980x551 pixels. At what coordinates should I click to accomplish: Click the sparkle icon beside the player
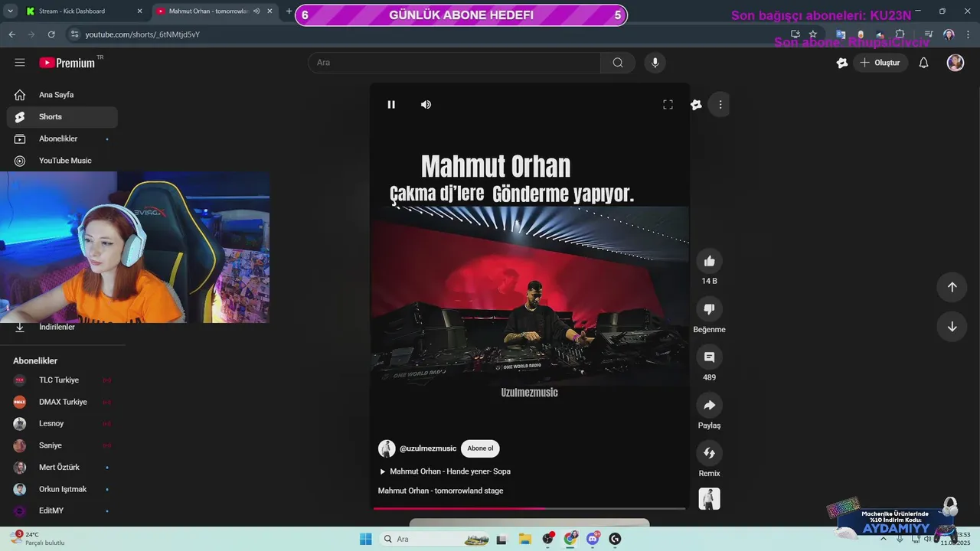pyautogui.click(x=696, y=105)
